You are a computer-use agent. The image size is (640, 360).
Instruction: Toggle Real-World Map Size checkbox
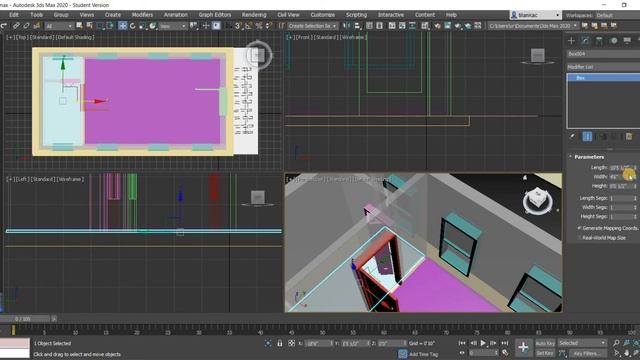point(579,238)
